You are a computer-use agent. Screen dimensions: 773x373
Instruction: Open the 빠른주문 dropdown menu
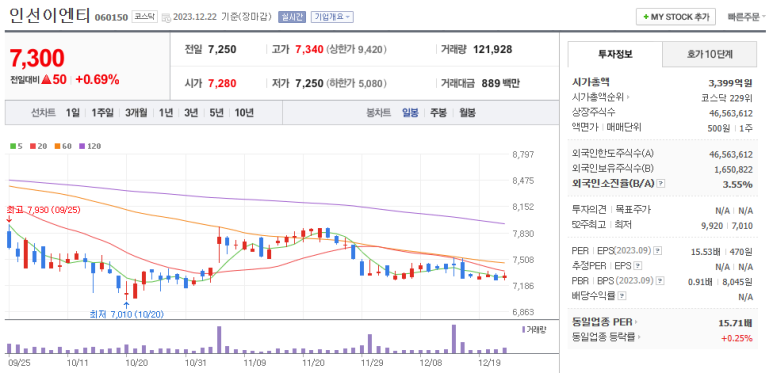pyautogui.click(x=746, y=17)
